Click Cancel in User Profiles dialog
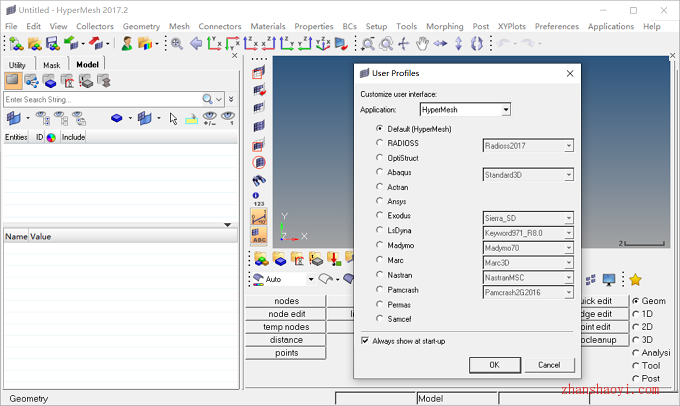This screenshot has height=406, width=680. [x=549, y=365]
